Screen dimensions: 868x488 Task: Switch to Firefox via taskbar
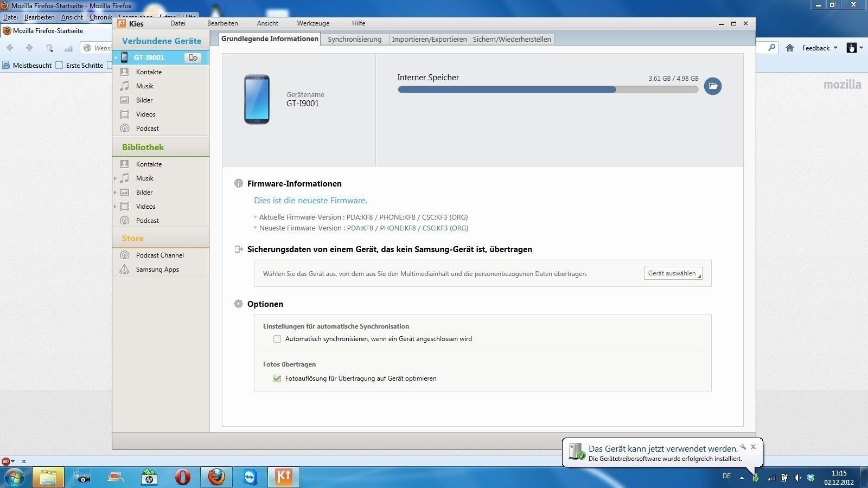pos(216,477)
